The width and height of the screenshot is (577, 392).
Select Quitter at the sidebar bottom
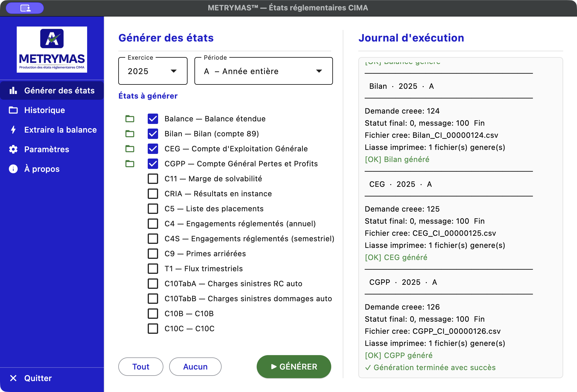pyautogui.click(x=52, y=378)
